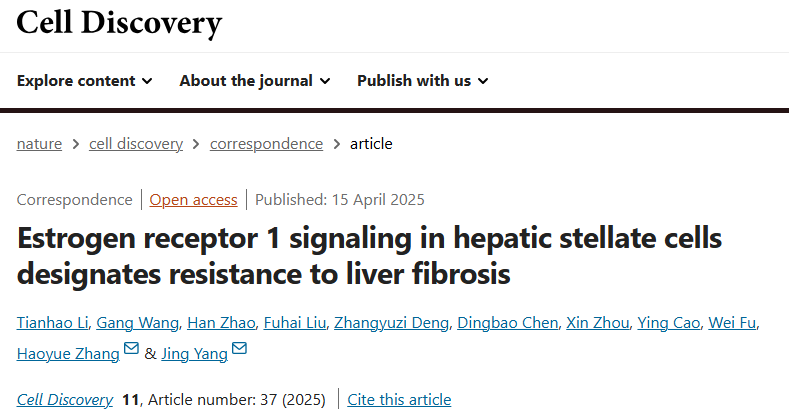This screenshot has width=789, height=416.
Task: Click the Cell Discovery journal logo
Action: click(x=119, y=23)
